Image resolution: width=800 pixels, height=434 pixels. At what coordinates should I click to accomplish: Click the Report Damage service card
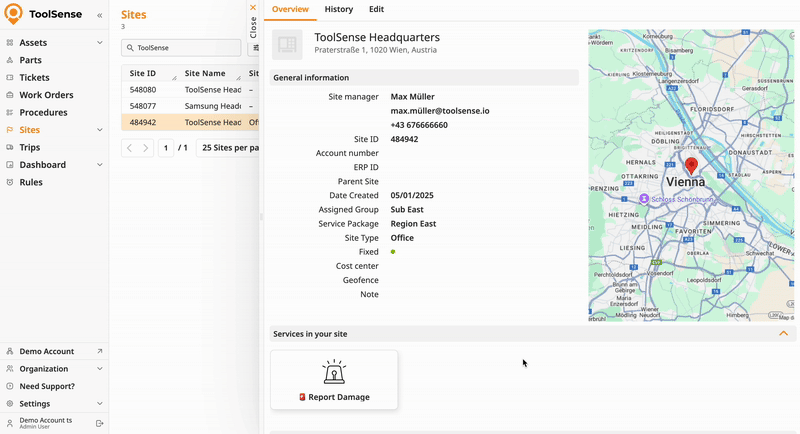pos(334,380)
